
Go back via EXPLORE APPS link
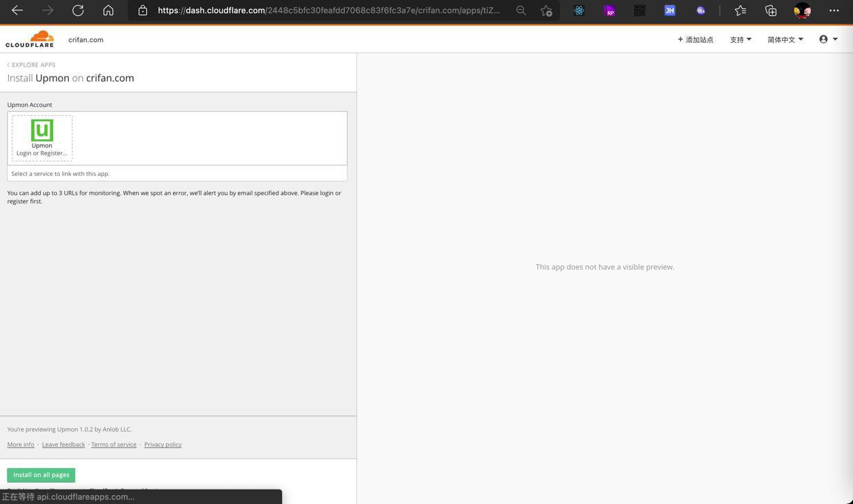pos(32,65)
